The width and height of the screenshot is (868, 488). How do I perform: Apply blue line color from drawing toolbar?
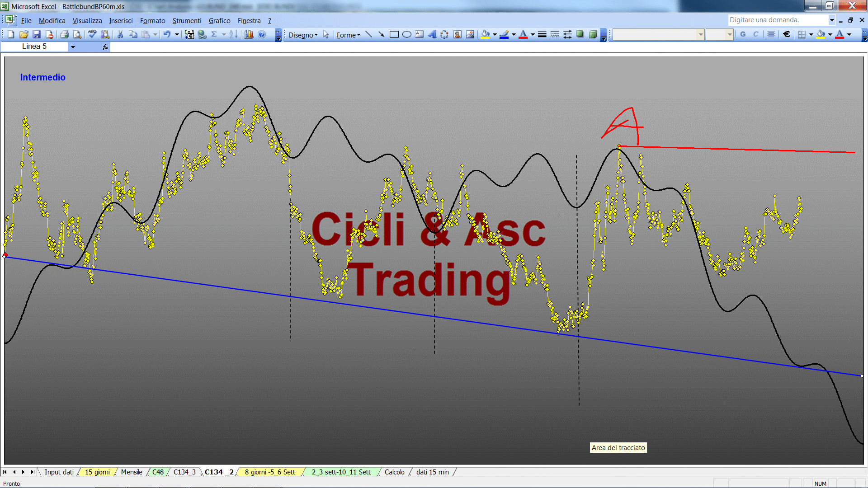point(505,34)
